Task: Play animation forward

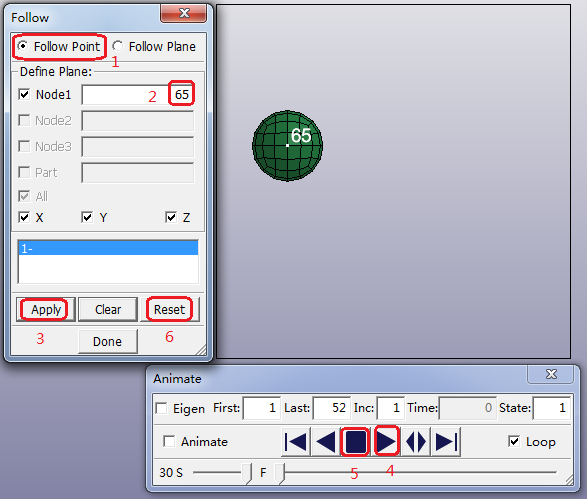Action: pyautogui.click(x=386, y=442)
